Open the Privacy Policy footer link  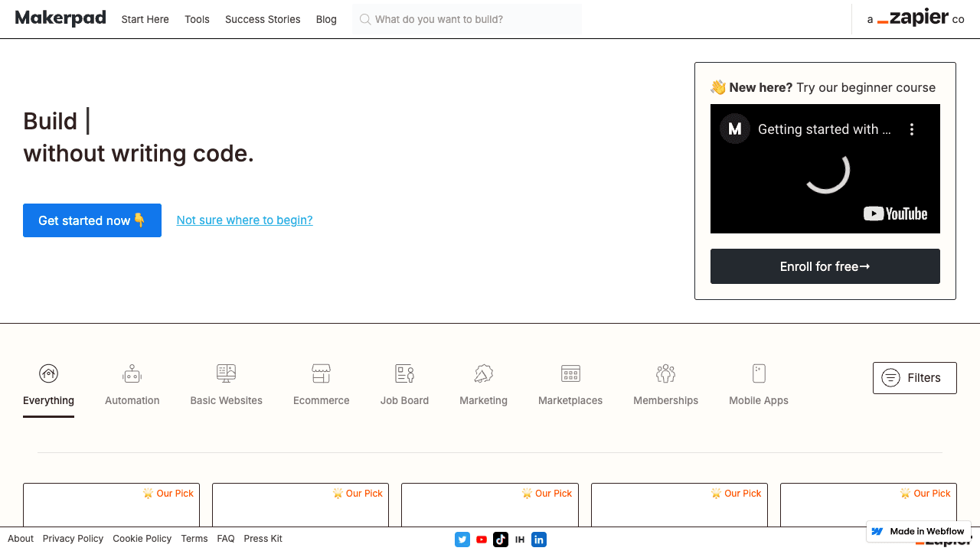click(x=73, y=539)
